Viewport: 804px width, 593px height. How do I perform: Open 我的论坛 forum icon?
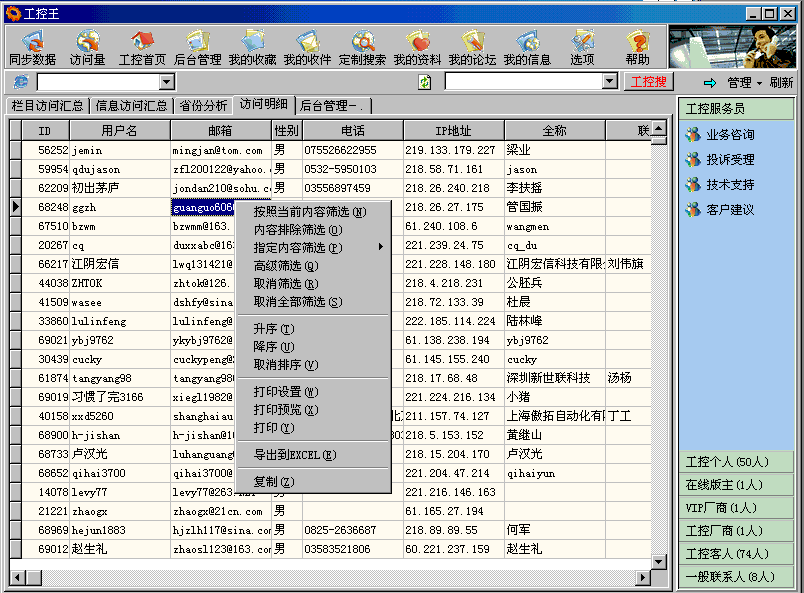pyautogui.click(x=471, y=47)
